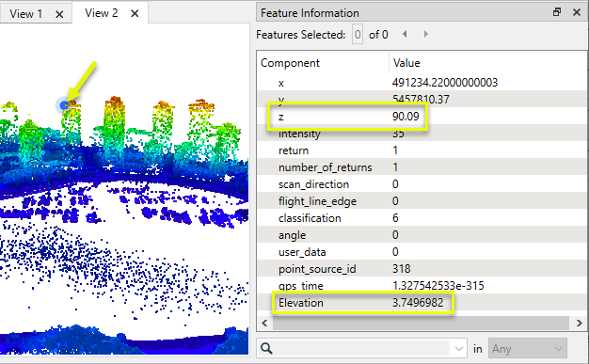Select the View 2 tab
This screenshot has height=364, width=589.
[102, 13]
